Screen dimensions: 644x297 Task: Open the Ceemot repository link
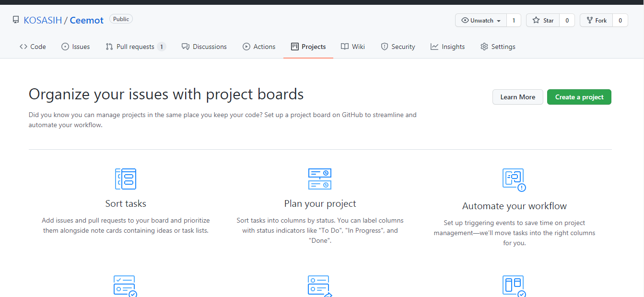coord(87,20)
